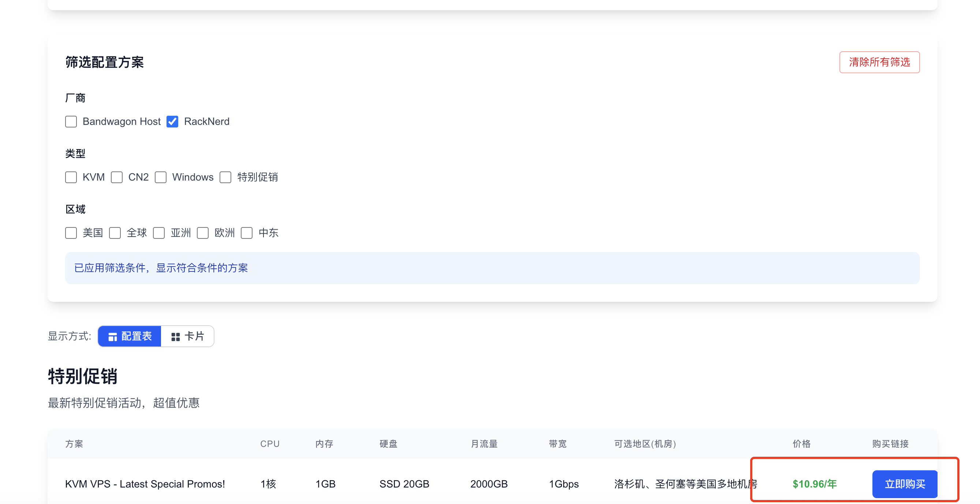Check the Bandwagon Host vendor checkbox
The image size is (980, 504).
coord(71,122)
